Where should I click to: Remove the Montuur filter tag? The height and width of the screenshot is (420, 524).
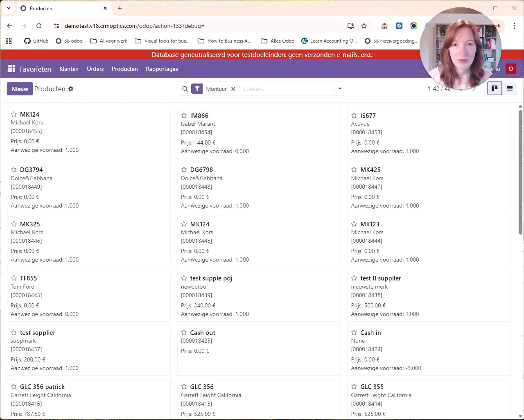233,89
